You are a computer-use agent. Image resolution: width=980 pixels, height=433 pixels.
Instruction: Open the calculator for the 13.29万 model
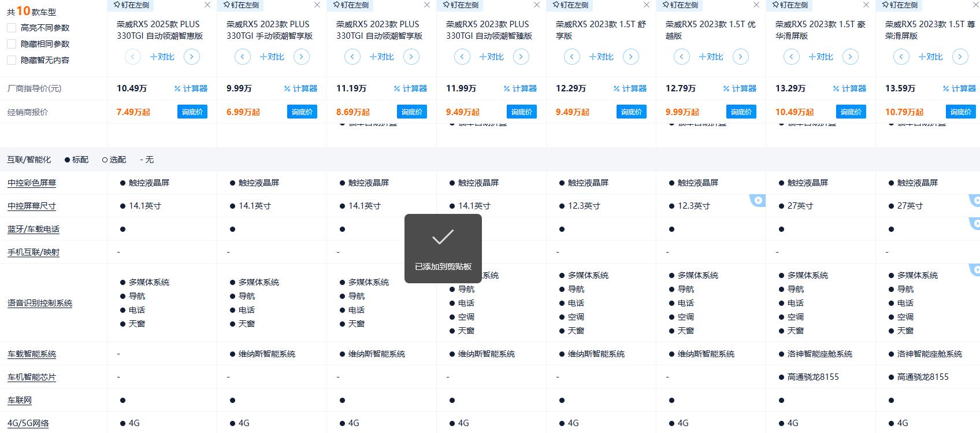[849, 88]
